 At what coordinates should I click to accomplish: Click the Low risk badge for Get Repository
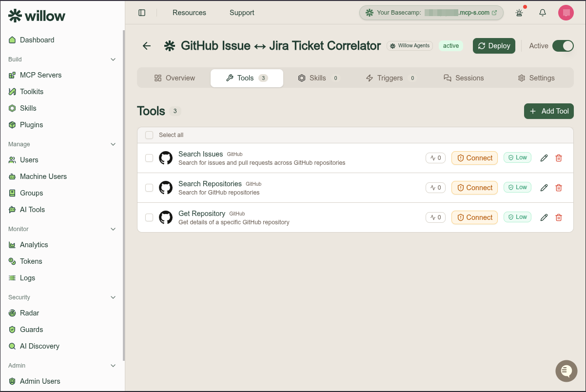(x=517, y=217)
